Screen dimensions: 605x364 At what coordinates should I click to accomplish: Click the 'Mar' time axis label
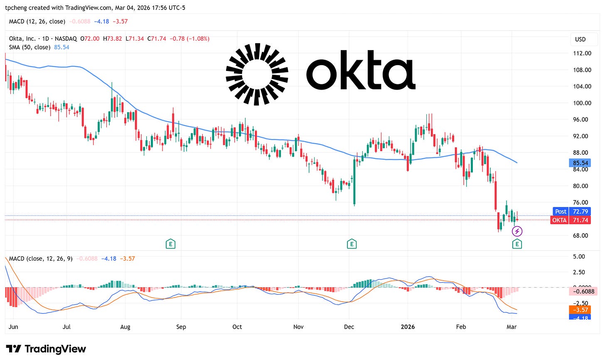pos(512,327)
